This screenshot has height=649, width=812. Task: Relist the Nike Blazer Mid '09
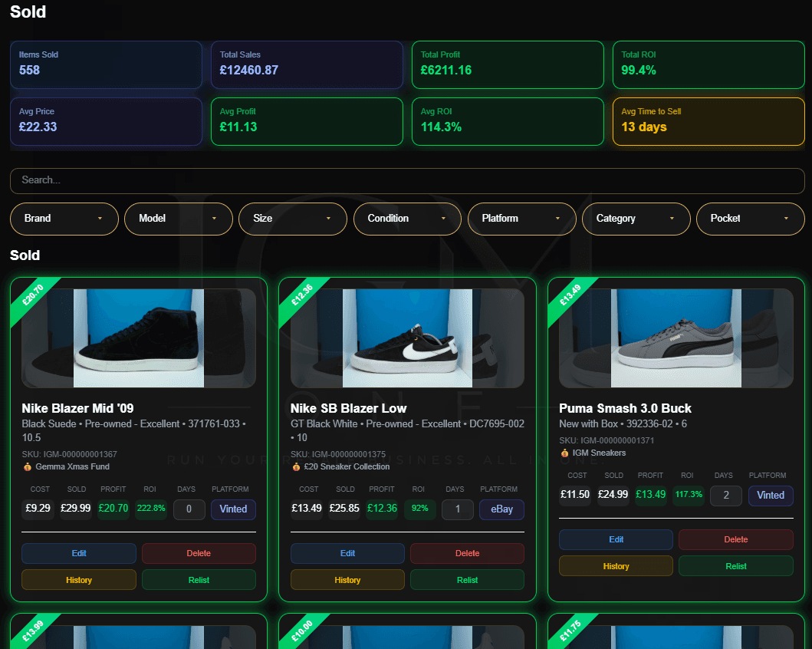click(x=199, y=580)
